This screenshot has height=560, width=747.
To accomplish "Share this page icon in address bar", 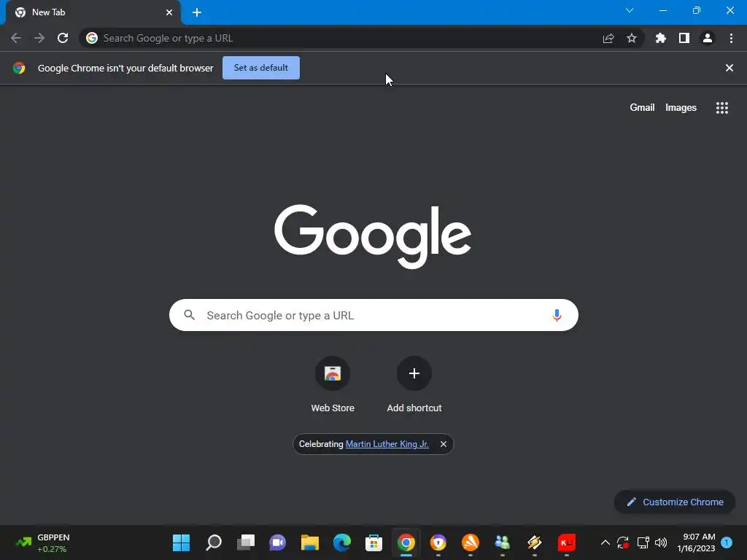I will click(x=608, y=38).
